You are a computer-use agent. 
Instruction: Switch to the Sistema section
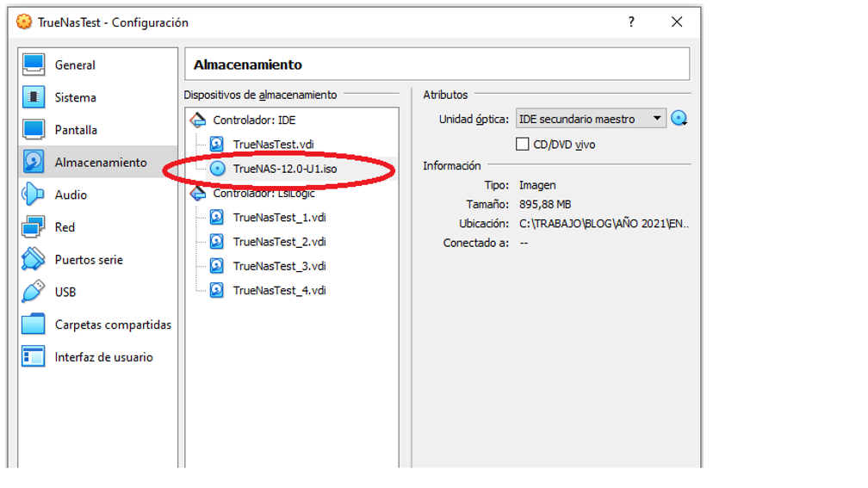click(x=75, y=98)
